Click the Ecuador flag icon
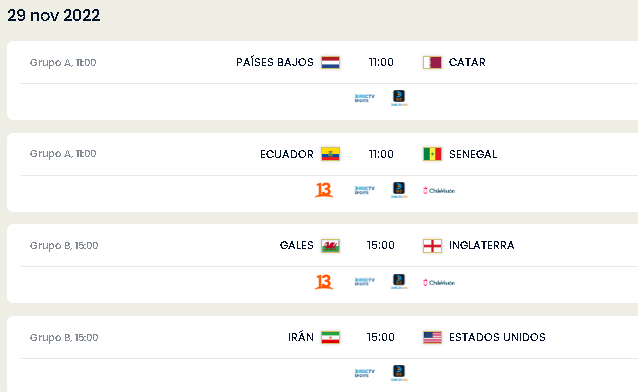 pyautogui.click(x=330, y=154)
